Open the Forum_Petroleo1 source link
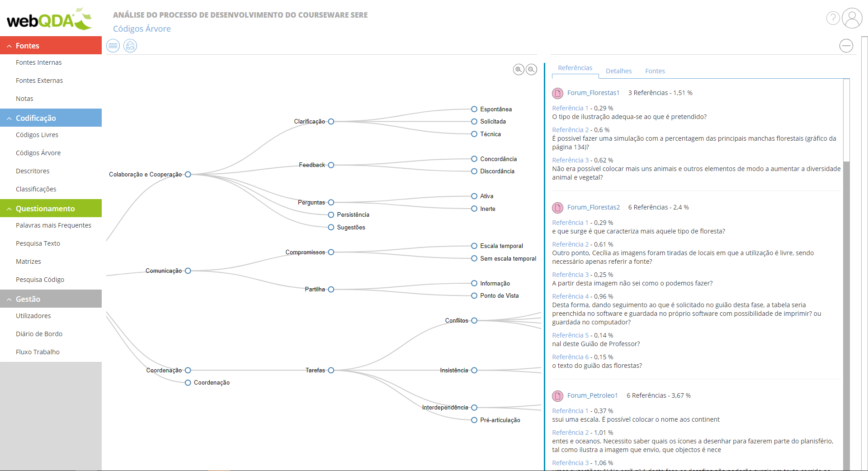This screenshot has height=471, width=868. (593, 395)
